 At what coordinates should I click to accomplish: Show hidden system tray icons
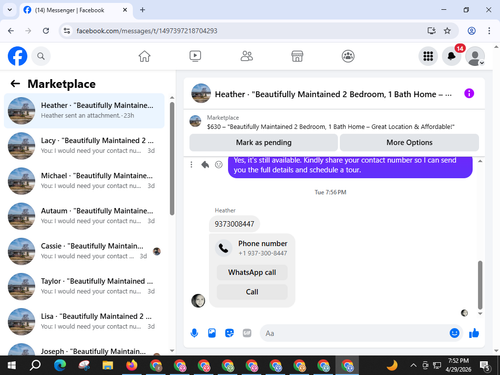[413, 366]
